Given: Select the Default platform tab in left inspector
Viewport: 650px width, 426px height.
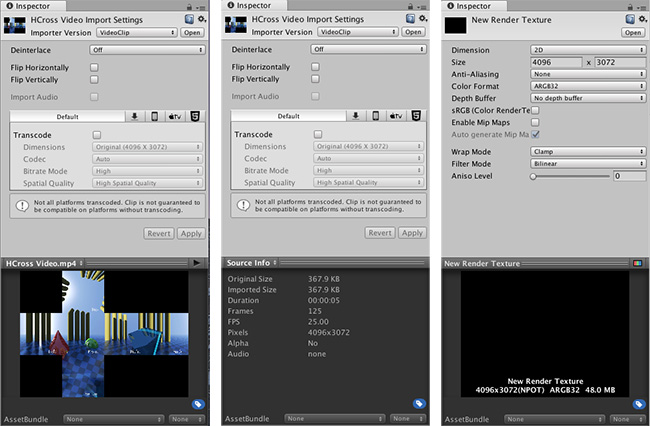Looking at the screenshot, I should (67, 116).
